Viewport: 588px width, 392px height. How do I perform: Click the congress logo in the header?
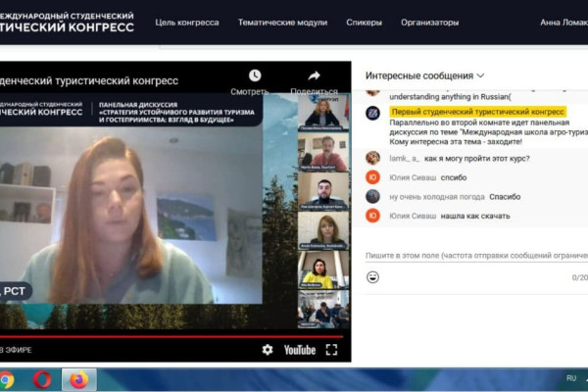67,22
